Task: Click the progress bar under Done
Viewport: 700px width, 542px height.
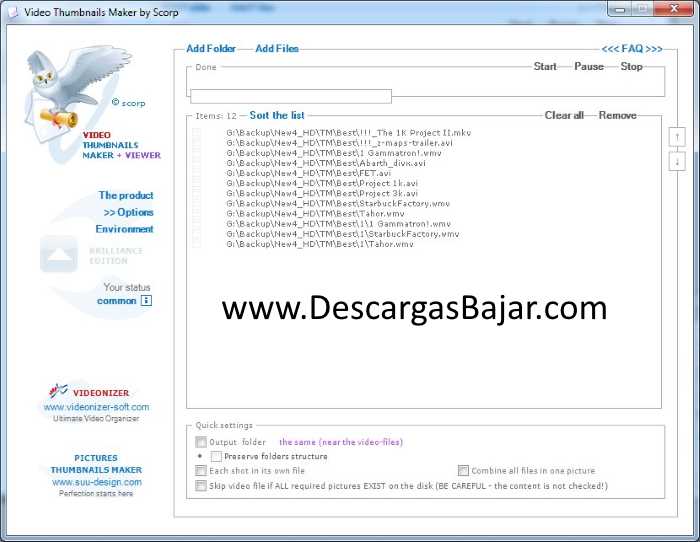Action: coord(291,96)
